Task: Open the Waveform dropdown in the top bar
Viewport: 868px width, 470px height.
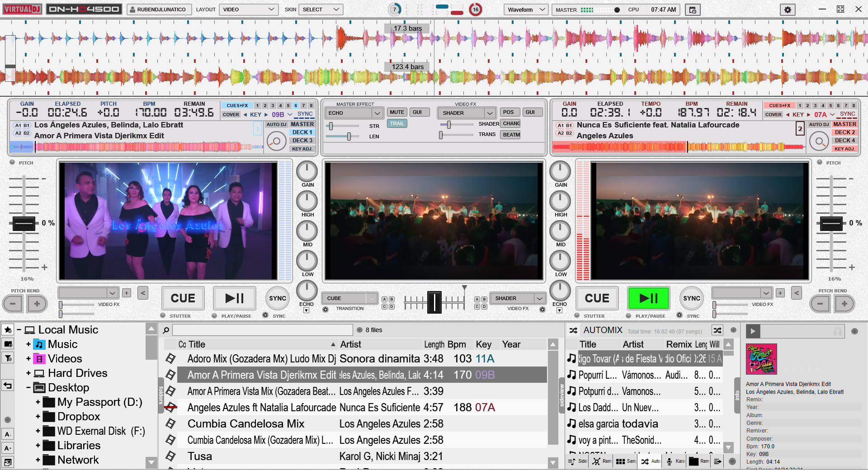Action: tap(526, 9)
